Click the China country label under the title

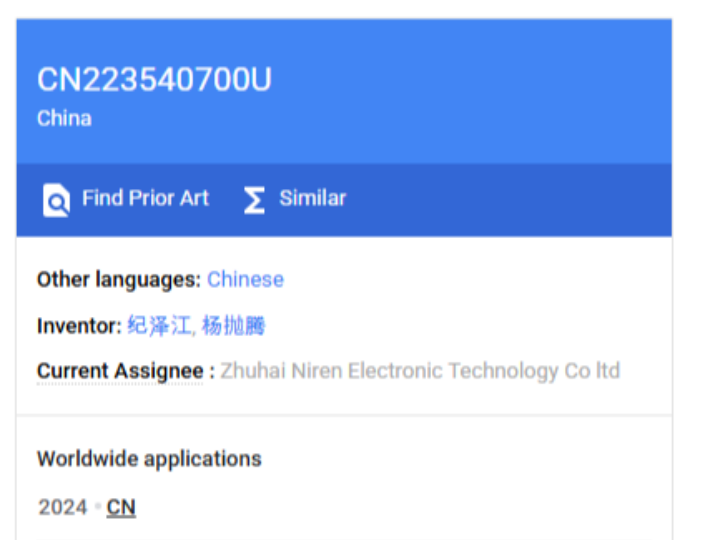click(64, 118)
